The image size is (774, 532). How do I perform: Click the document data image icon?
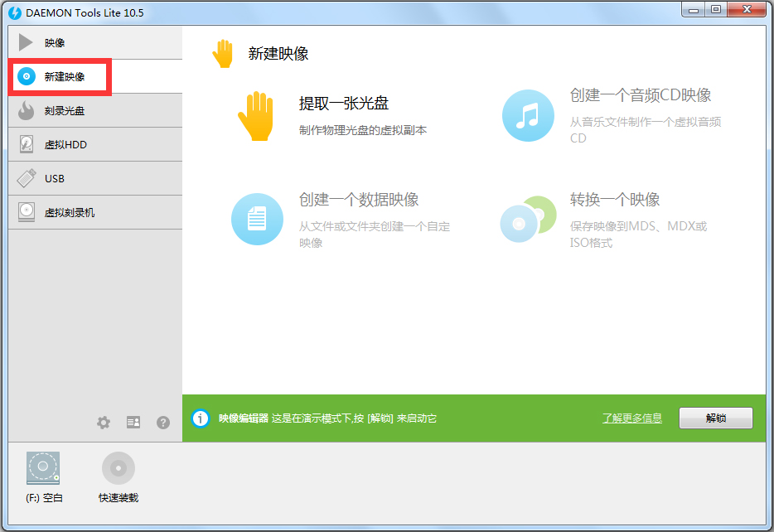click(257, 219)
